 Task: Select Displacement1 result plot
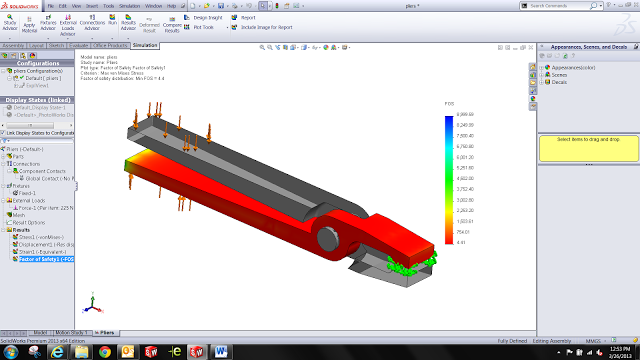tap(43, 244)
